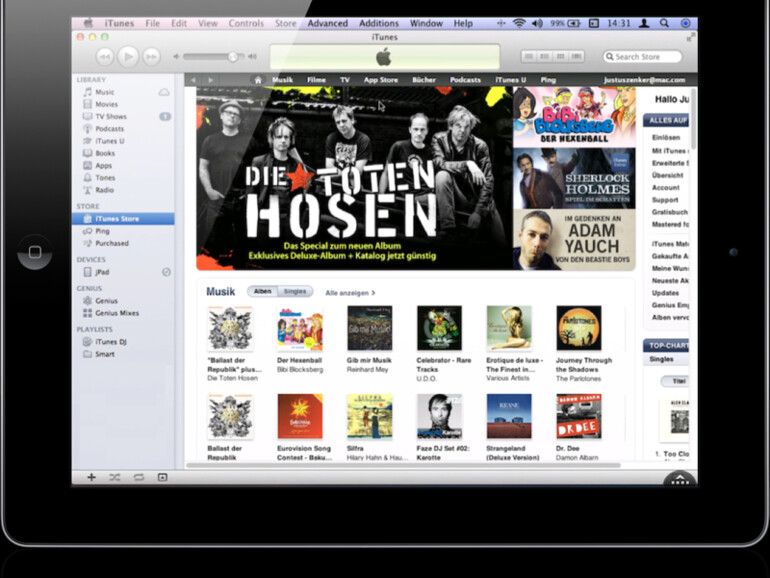Viewport: 770px width, 578px height.
Task: Show the artwork viewer button
Action: (163, 477)
